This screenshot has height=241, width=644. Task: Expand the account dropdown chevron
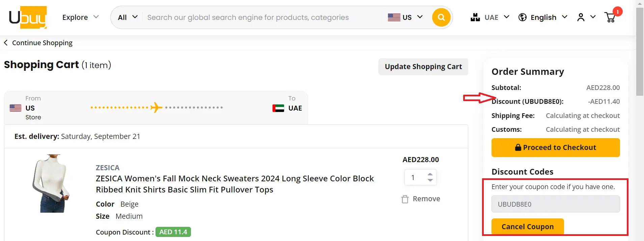593,17
